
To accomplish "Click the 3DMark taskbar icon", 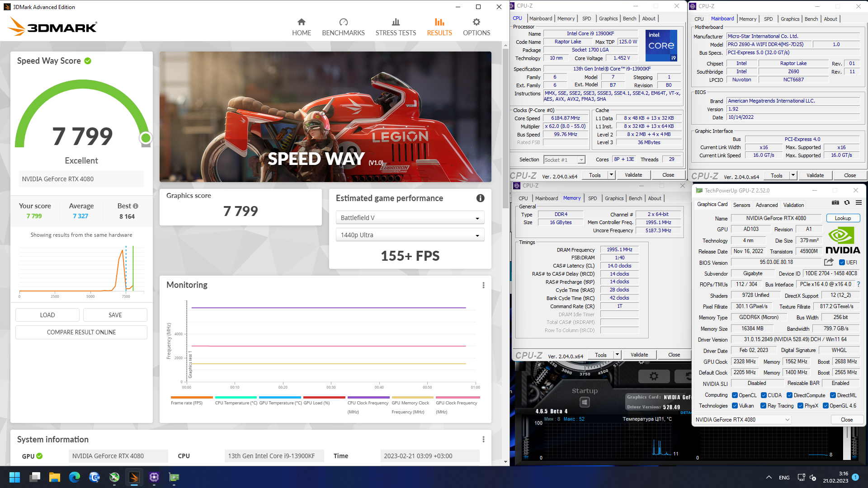I will (134, 477).
